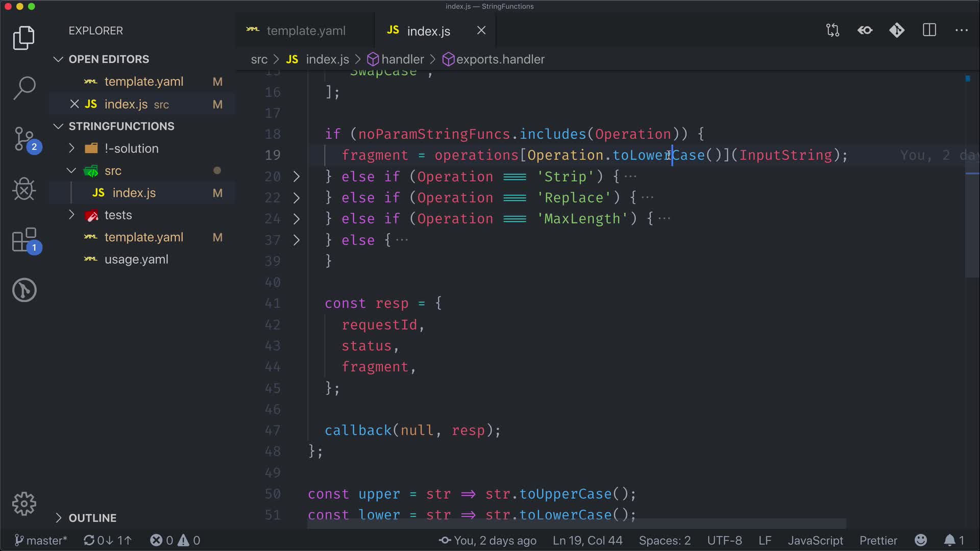Open the Debug view bug icon

(24, 189)
